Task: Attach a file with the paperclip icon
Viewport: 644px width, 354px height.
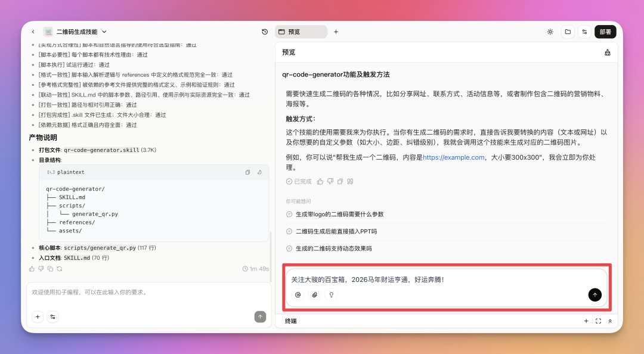Action: 314,294
